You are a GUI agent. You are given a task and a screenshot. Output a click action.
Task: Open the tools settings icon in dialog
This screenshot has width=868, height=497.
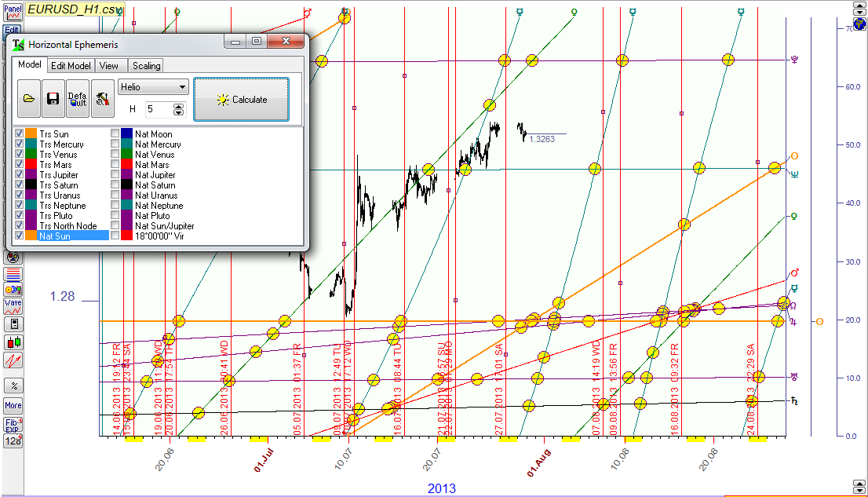click(x=102, y=99)
